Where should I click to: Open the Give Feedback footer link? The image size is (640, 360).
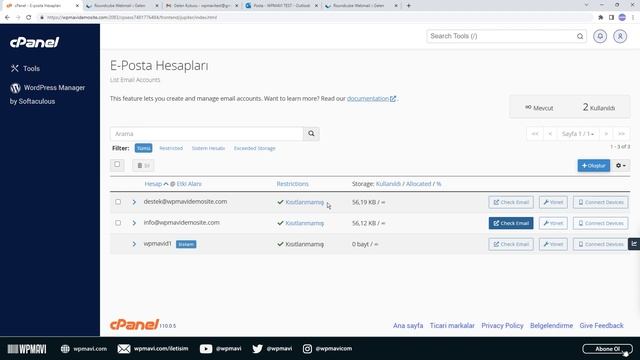(x=601, y=325)
